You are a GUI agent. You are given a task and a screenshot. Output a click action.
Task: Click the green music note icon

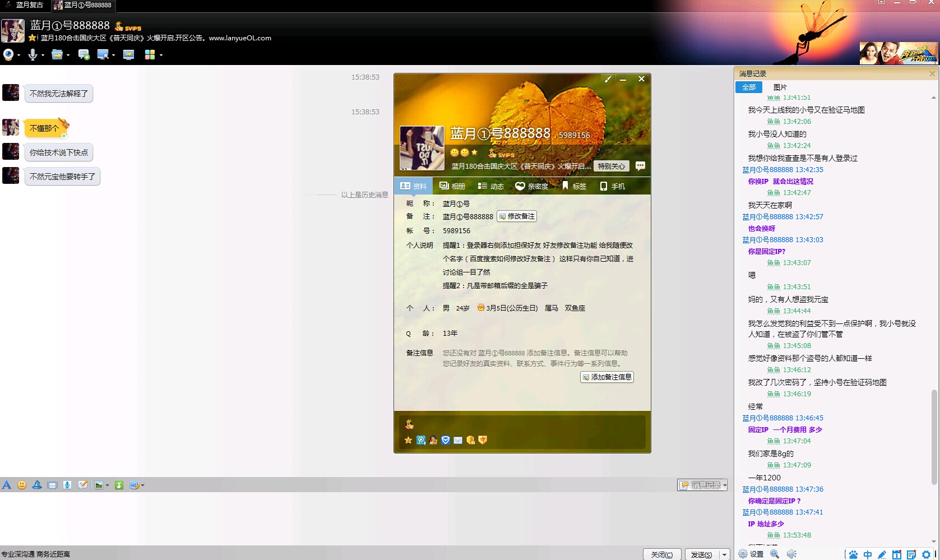pyautogui.click(x=119, y=485)
